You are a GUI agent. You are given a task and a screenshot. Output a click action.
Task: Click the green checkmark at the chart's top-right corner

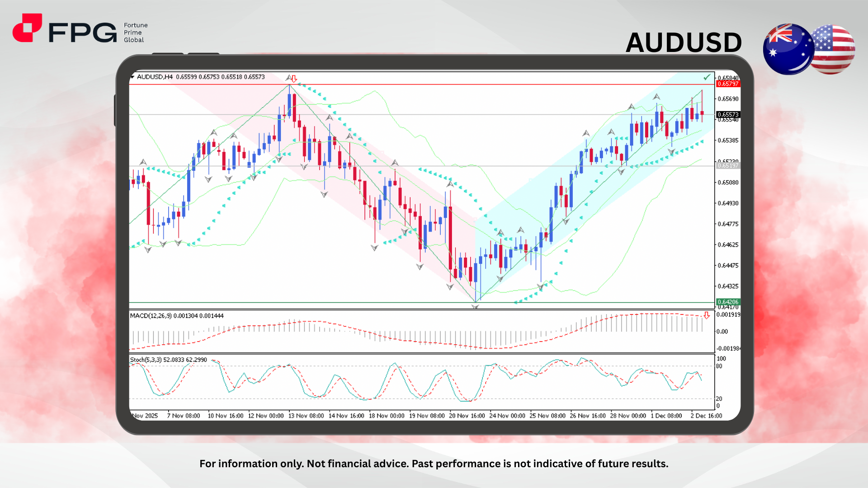[x=707, y=78]
